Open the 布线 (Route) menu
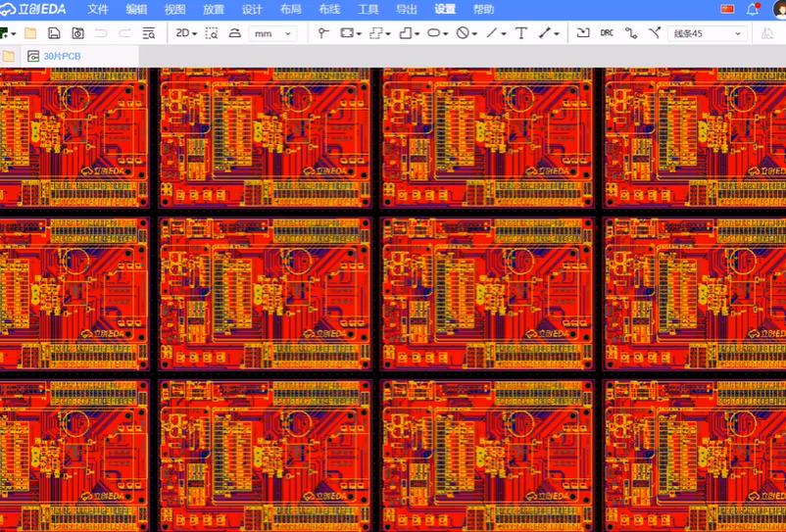 (x=329, y=9)
